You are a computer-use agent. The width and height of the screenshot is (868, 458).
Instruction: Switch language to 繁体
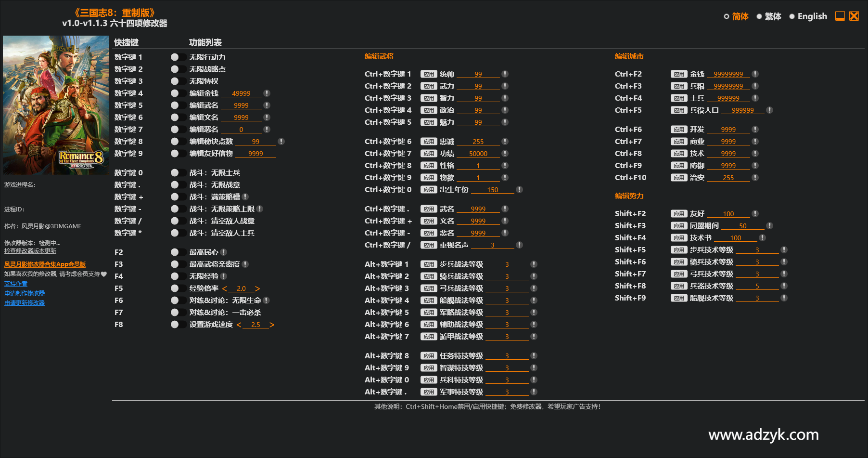pyautogui.click(x=759, y=16)
